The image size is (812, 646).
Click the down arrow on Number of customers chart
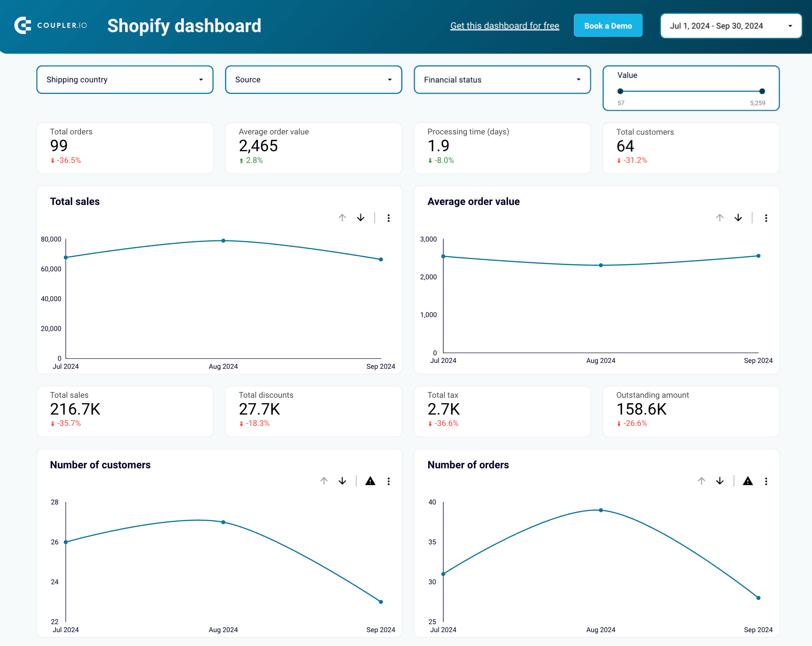pos(342,481)
